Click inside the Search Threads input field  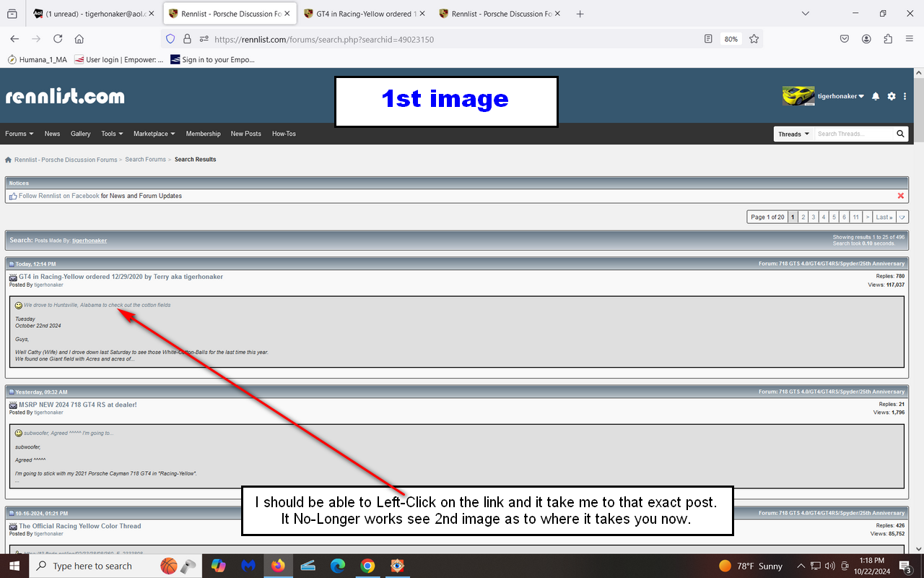pyautogui.click(x=853, y=134)
